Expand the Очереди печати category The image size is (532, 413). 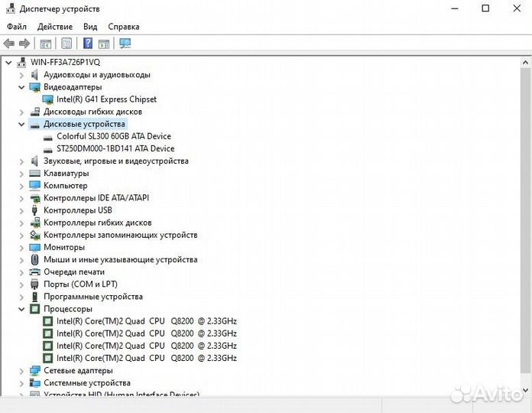click(x=21, y=272)
